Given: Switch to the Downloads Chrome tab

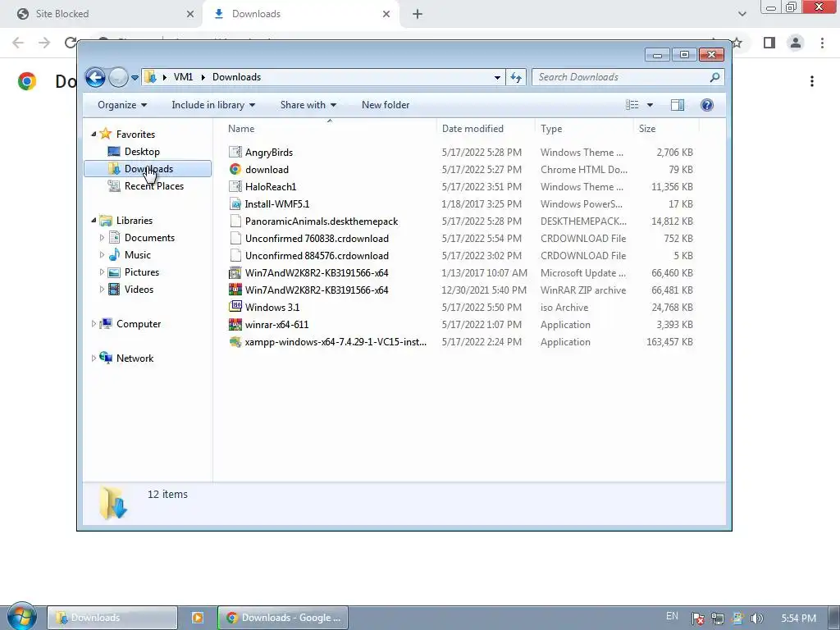Looking at the screenshot, I should pos(300,14).
